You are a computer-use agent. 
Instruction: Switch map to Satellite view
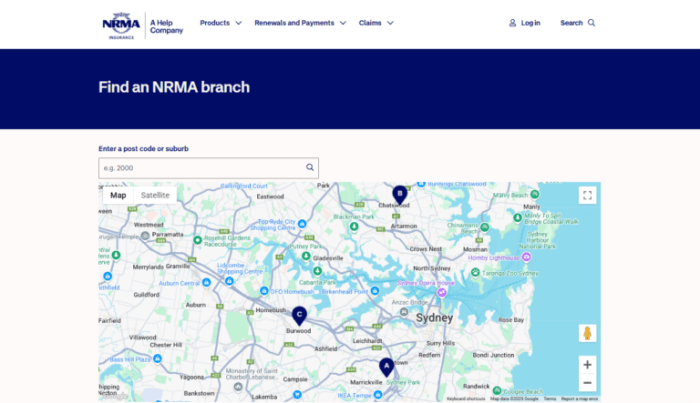155,196
